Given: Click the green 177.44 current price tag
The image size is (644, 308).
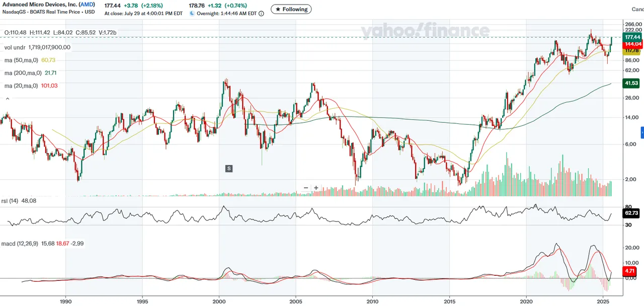Looking at the screenshot, I should (631, 37).
